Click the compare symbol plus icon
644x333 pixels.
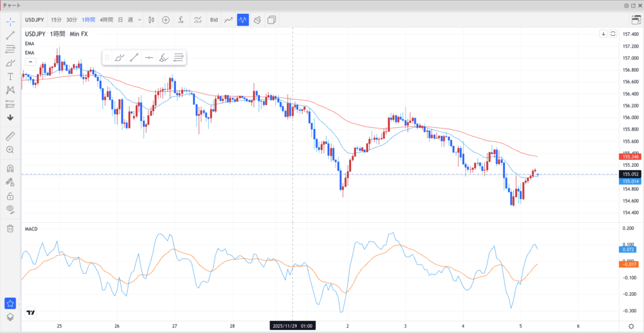[166, 20]
